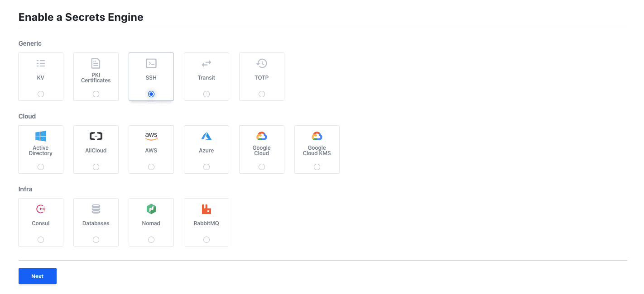Click the Transit arrows icon

click(207, 63)
